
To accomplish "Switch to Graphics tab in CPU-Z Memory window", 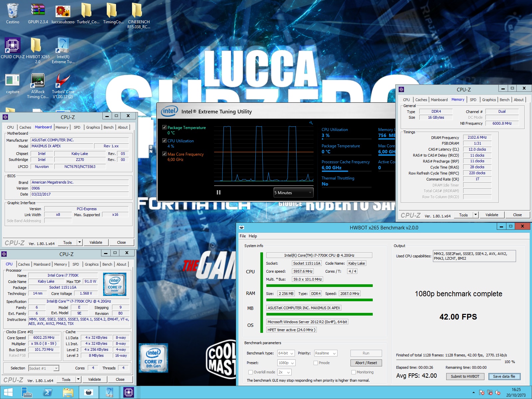I will click(489, 100).
